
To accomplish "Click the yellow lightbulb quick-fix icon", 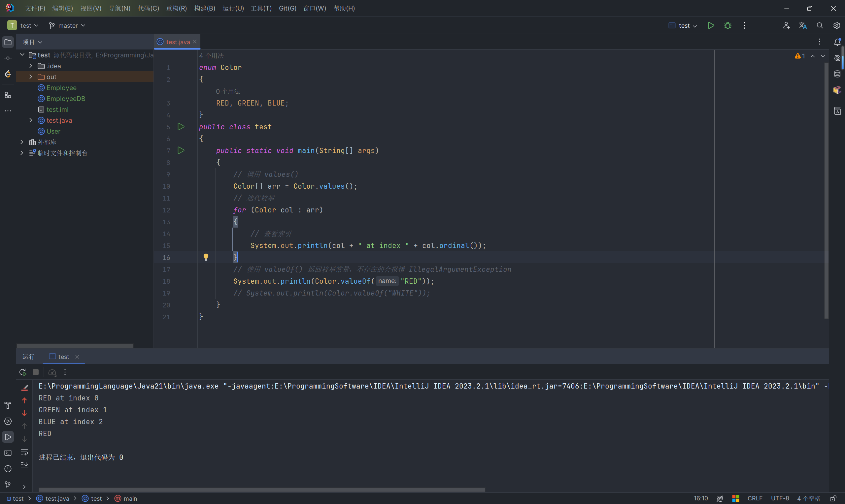I will pos(206,257).
